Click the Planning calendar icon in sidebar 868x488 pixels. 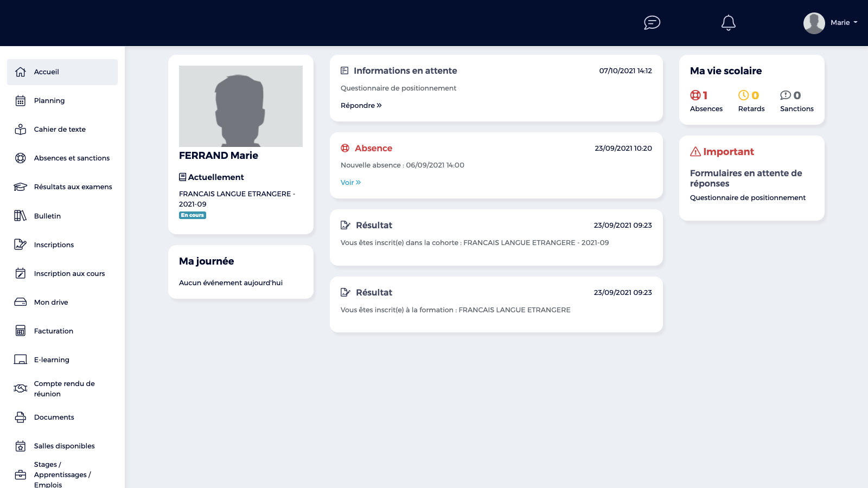pos(21,101)
